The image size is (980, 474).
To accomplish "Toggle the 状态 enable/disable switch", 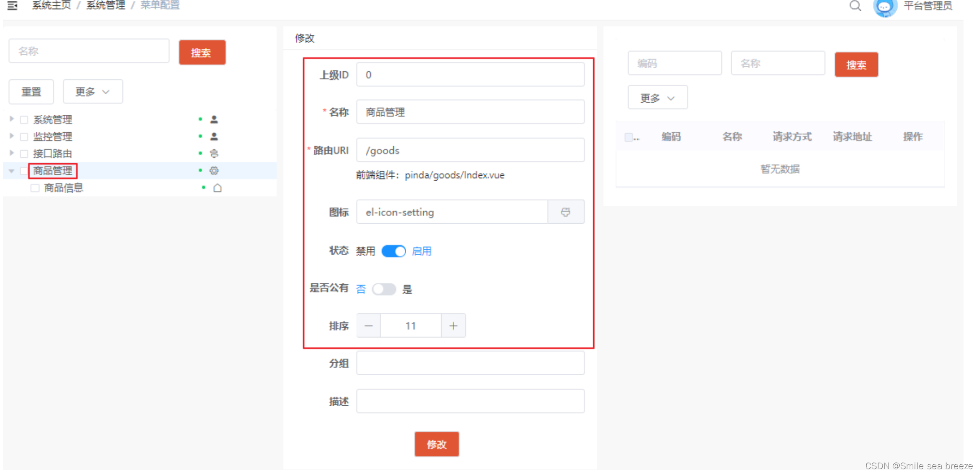I will click(394, 251).
